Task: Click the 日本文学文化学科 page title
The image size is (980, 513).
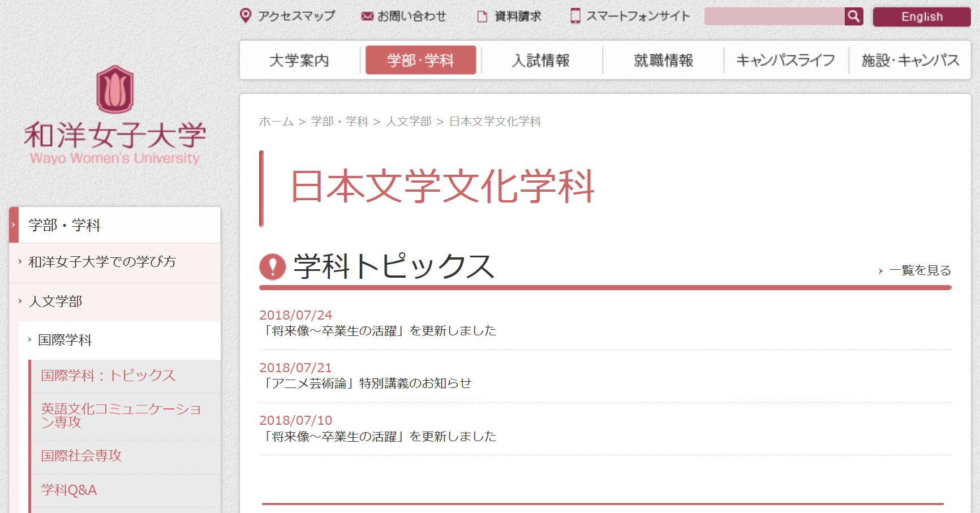Action: click(x=442, y=186)
